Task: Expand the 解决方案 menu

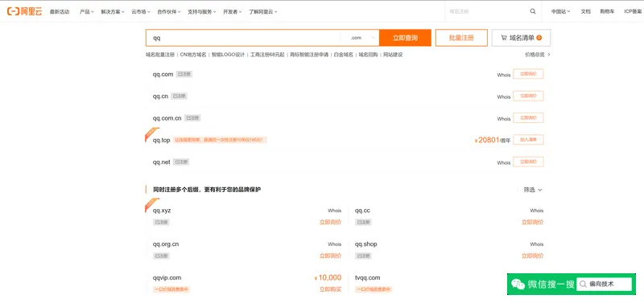Action: (113, 12)
